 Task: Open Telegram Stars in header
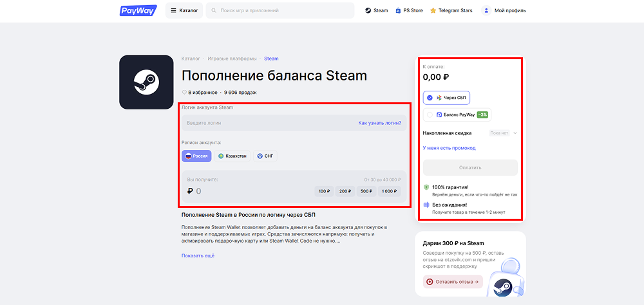(451, 10)
